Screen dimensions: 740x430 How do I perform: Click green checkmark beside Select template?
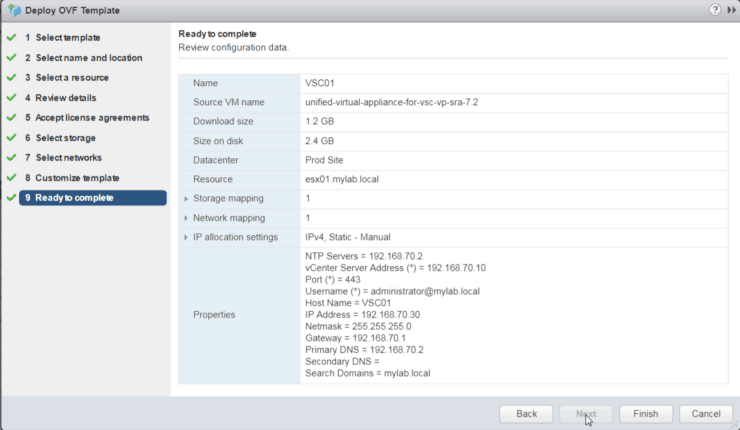pos(10,38)
